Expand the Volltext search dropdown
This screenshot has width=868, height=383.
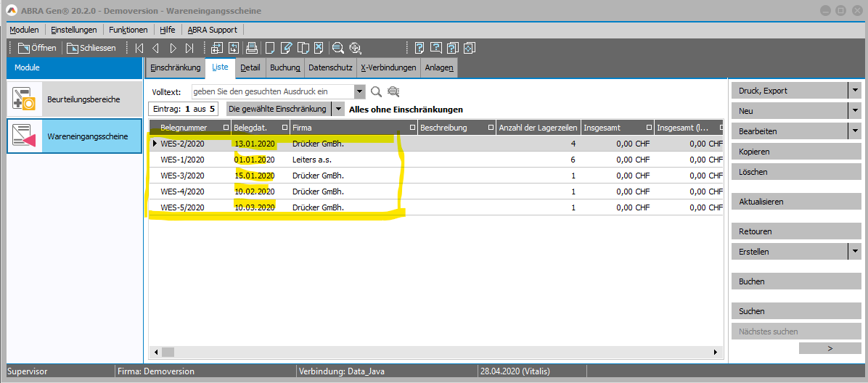(360, 91)
